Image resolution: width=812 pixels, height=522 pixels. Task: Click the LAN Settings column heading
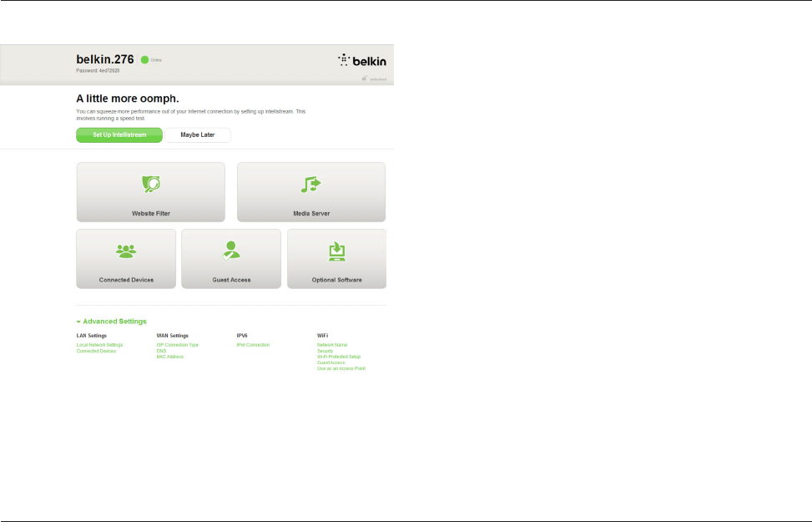pos(92,336)
